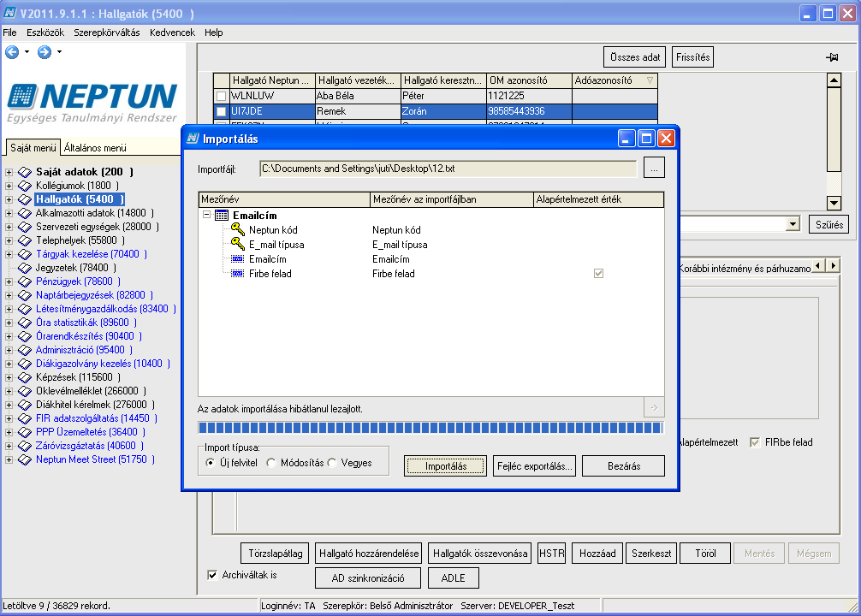Click the Kollégiumok folder icon

click(25, 186)
